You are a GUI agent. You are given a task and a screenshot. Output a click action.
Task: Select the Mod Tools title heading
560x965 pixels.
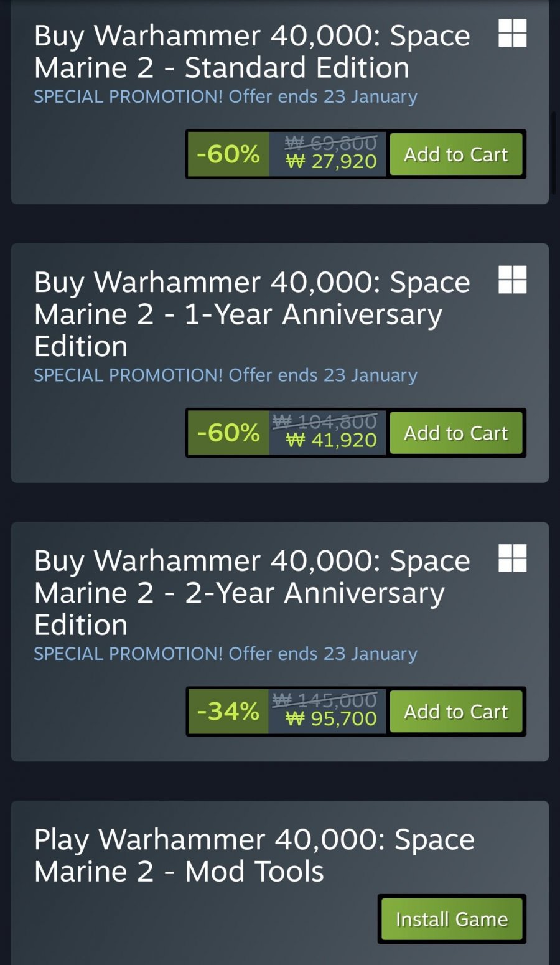click(254, 855)
